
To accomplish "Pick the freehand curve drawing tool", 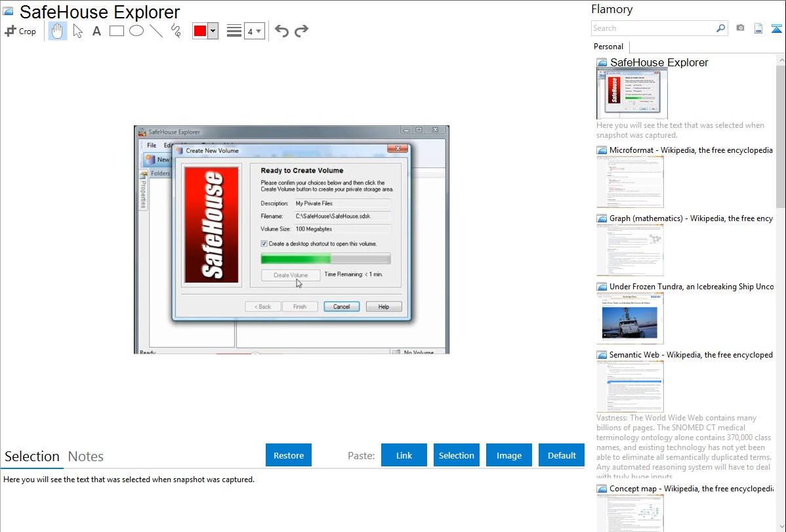I will 176,31.
